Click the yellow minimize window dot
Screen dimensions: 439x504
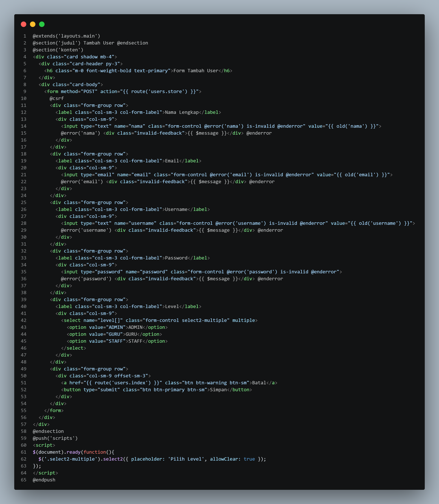tap(33, 24)
